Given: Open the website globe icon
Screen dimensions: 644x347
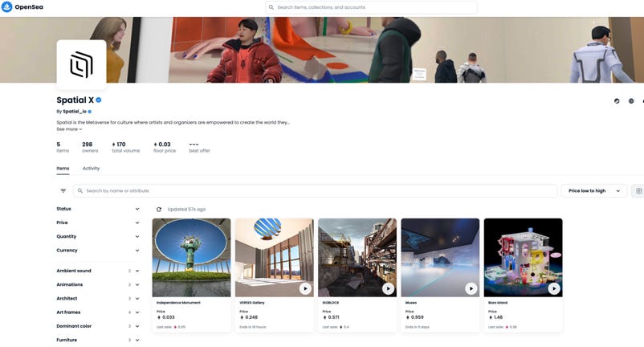Looking at the screenshot, I should (x=631, y=101).
